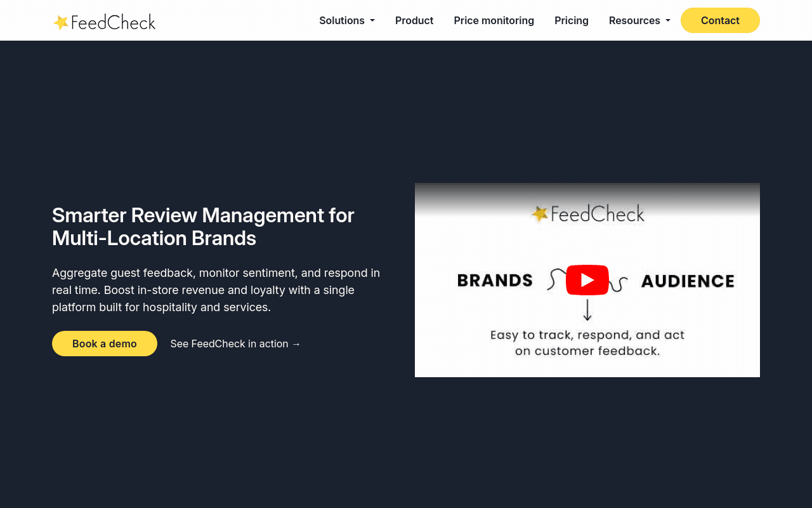This screenshot has width=812, height=508.
Task: Play the video with the red YouTube button
Action: 587,280
